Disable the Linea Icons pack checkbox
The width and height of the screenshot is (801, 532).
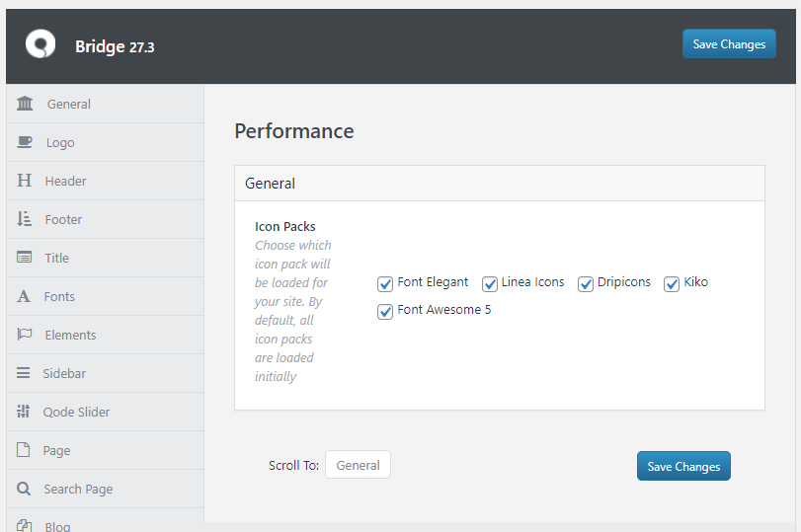point(490,284)
